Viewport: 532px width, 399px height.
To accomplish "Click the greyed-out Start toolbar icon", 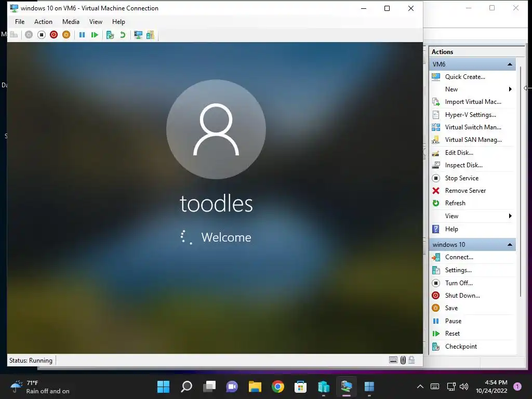I will pyautogui.click(x=29, y=35).
